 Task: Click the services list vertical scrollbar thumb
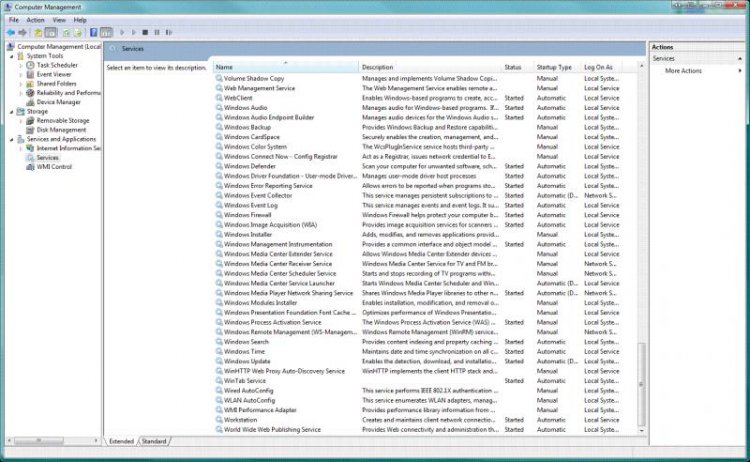click(641, 385)
